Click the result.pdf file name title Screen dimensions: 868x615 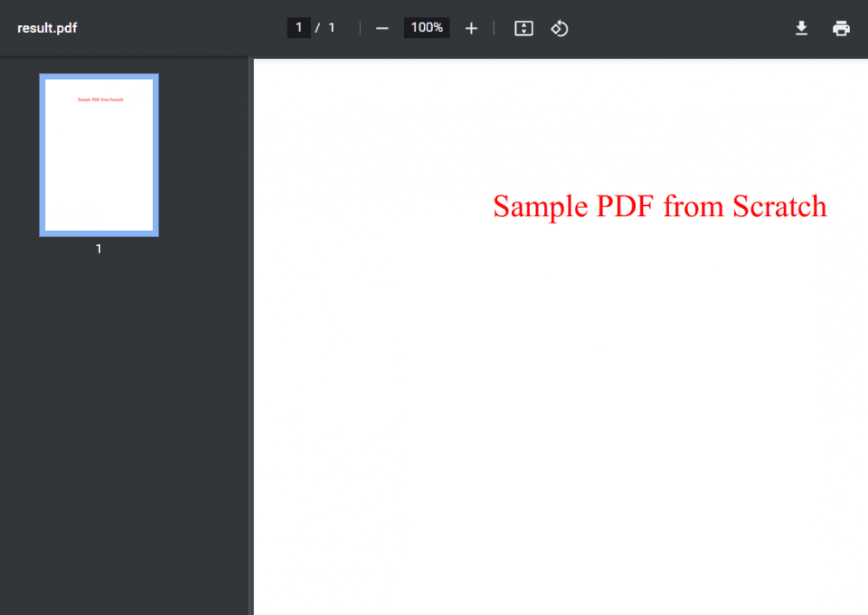pyautogui.click(x=47, y=29)
